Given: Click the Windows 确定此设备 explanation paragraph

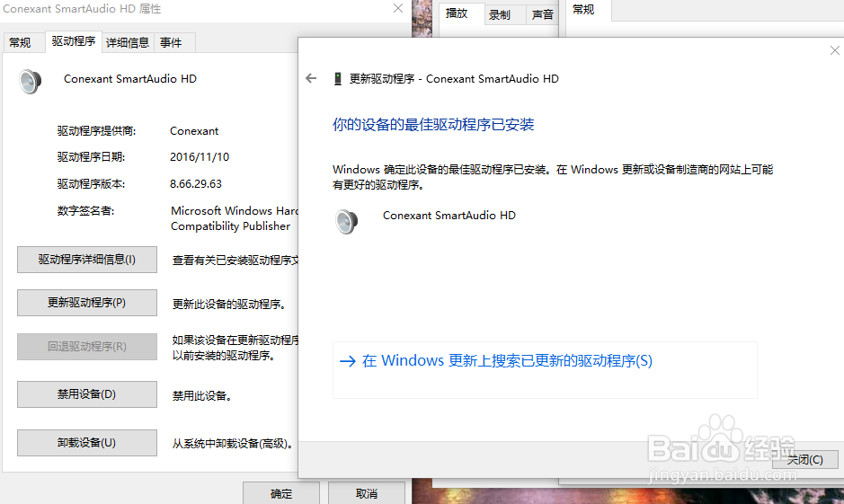Looking at the screenshot, I should coord(553,177).
